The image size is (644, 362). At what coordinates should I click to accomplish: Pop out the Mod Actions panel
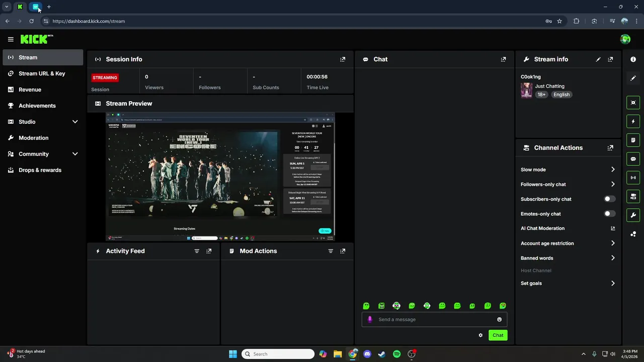[x=343, y=251]
